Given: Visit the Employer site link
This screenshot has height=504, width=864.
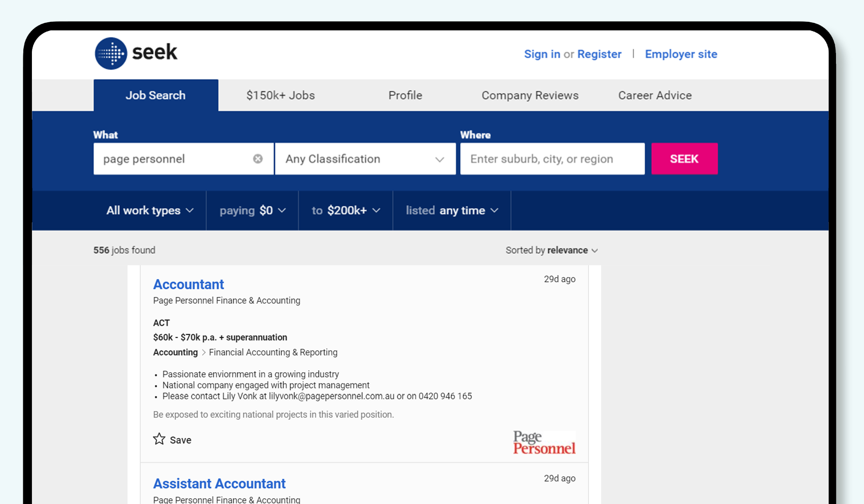Looking at the screenshot, I should (681, 54).
